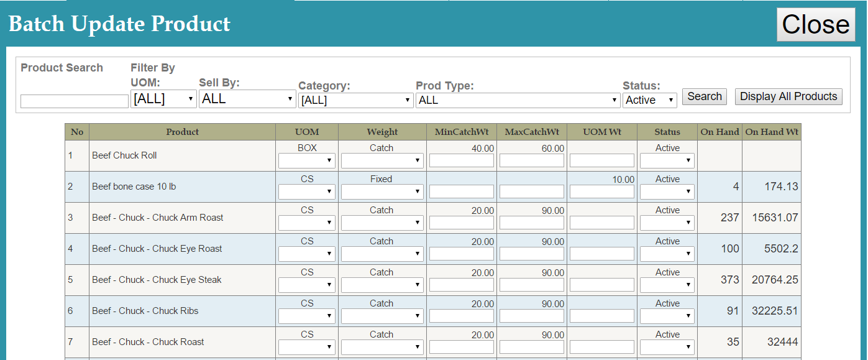This screenshot has width=868, height=360.
Task: Click the MinCatchWt field for Chuck Eye Steak
Action: pos(462,285)
